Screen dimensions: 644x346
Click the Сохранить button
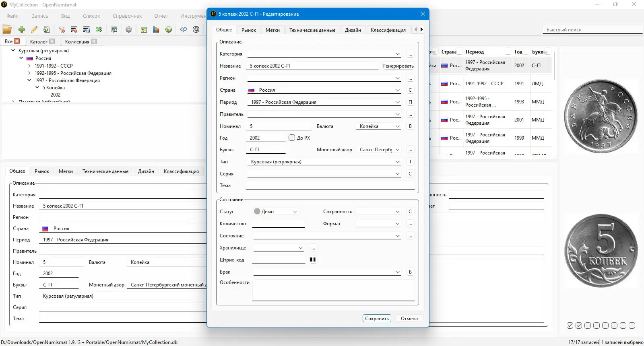pyautogui.click(x=377, y=319)
